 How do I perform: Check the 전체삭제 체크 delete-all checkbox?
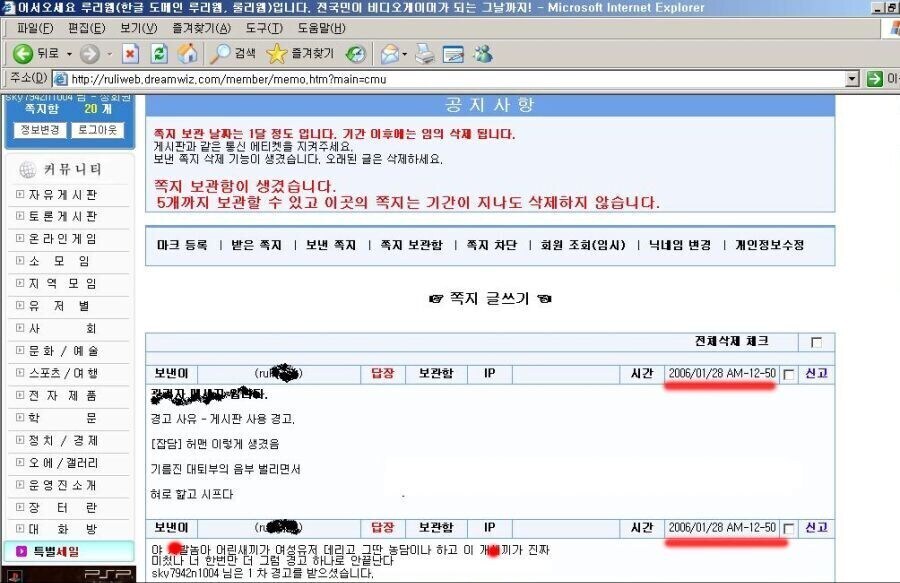[x=814, y=342]
